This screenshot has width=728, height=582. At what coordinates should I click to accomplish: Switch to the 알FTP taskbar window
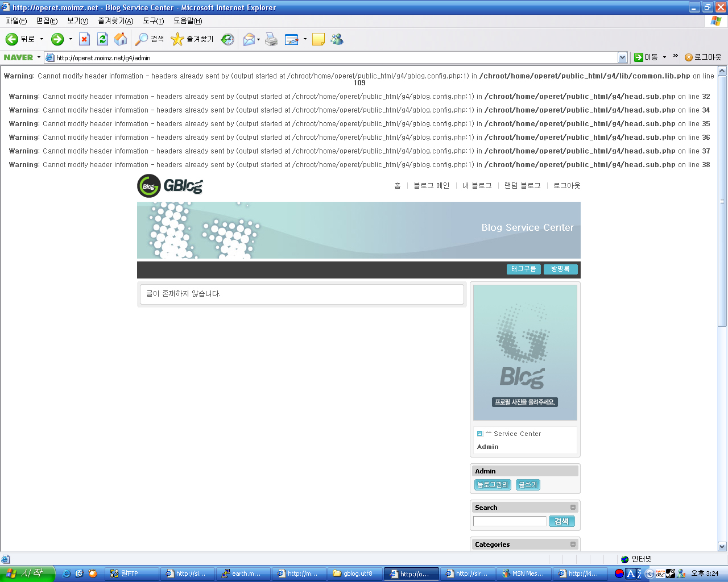tap(132, 573)
